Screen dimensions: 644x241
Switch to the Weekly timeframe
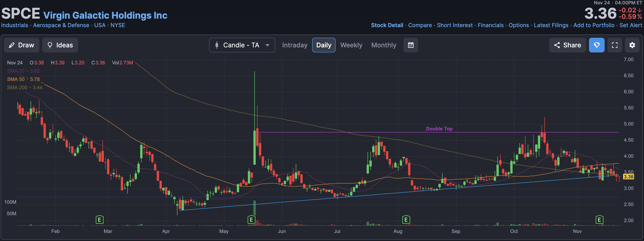351,45
